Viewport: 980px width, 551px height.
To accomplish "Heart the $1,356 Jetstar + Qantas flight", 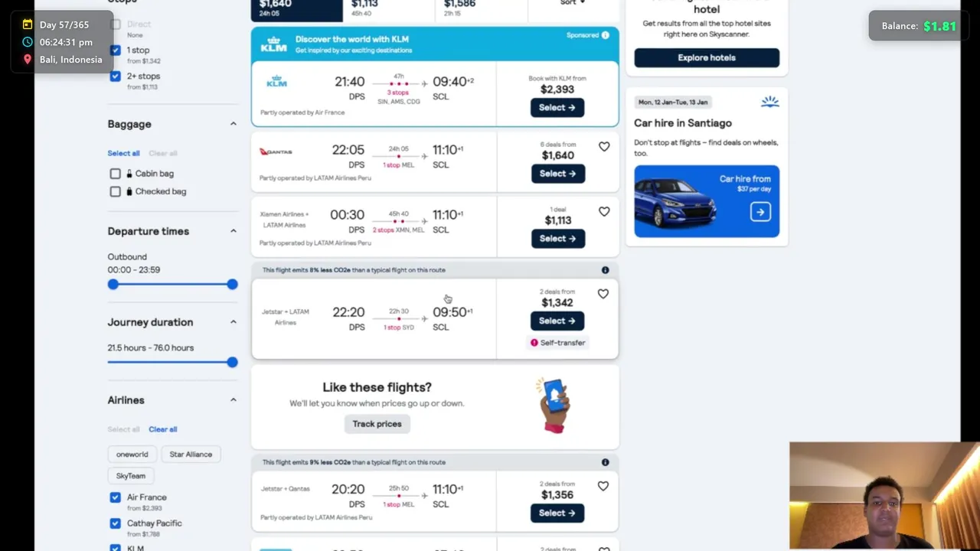I will (x=603, y=486).
